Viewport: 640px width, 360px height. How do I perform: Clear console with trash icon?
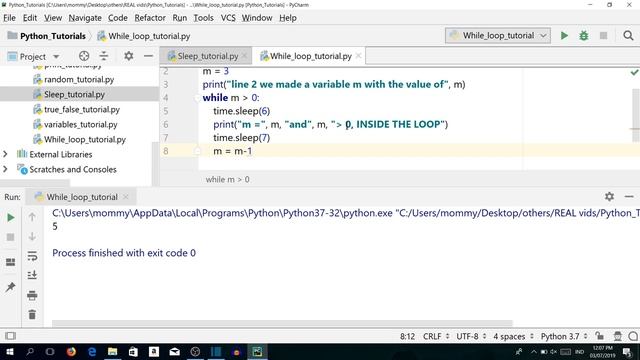[32, 314]
